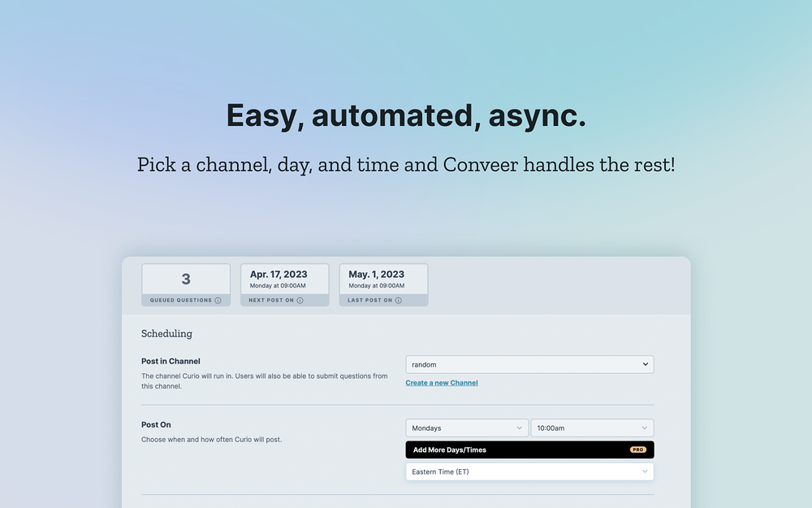
Task: Click info icon beside Queued Questions
Action: pos(218,301)
